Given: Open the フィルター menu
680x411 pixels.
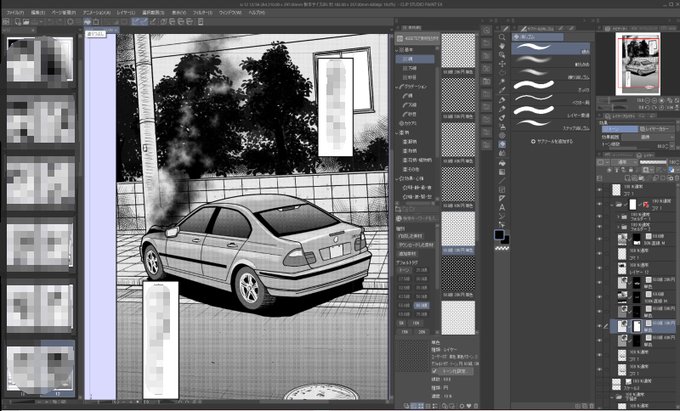Looking at the screenshot, I should click(x=203, y=13).
